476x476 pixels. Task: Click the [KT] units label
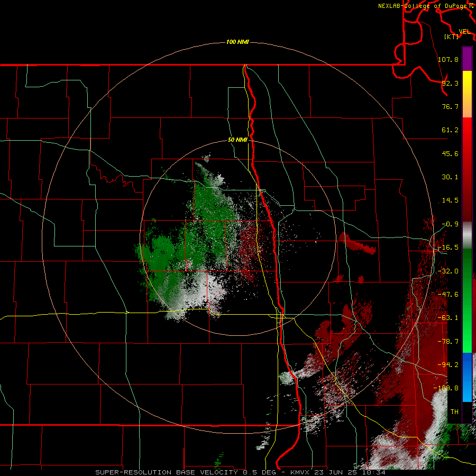click(x=452, y=36)
